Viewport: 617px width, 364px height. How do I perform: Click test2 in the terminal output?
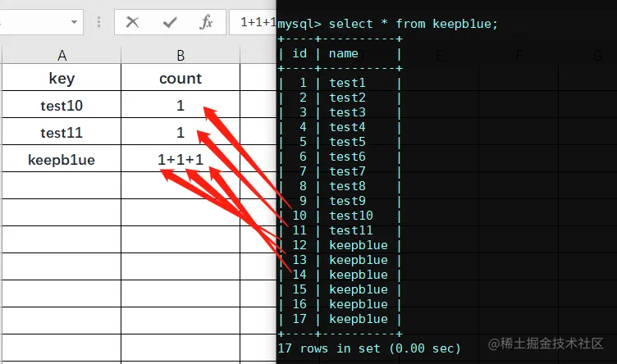pos(347,98)
